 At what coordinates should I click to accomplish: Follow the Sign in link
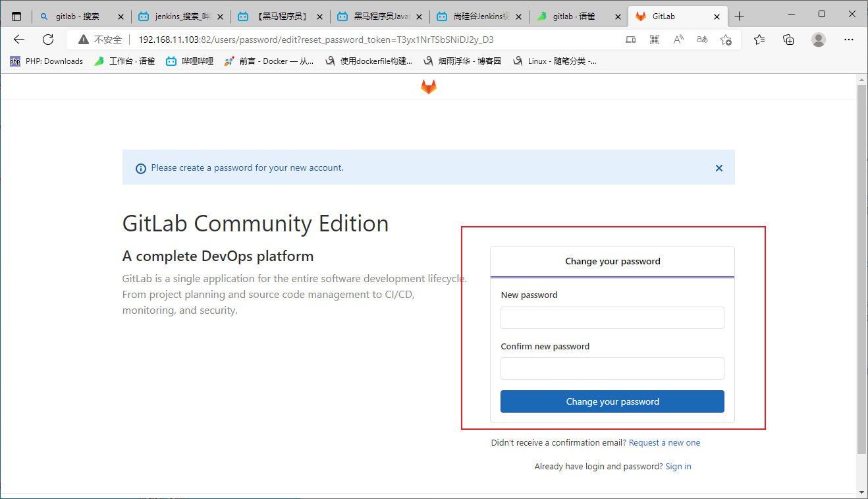678,467
